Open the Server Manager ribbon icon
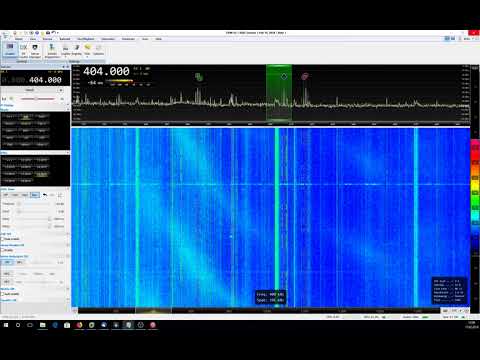Viewport: 480px width, 360px height. point(35,50)
